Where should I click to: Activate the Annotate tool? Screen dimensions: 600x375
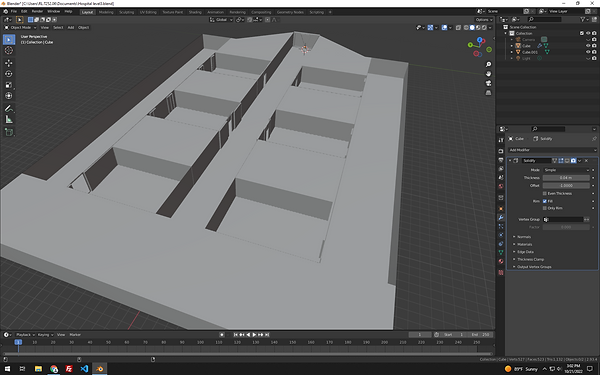[x=9, y=109]
